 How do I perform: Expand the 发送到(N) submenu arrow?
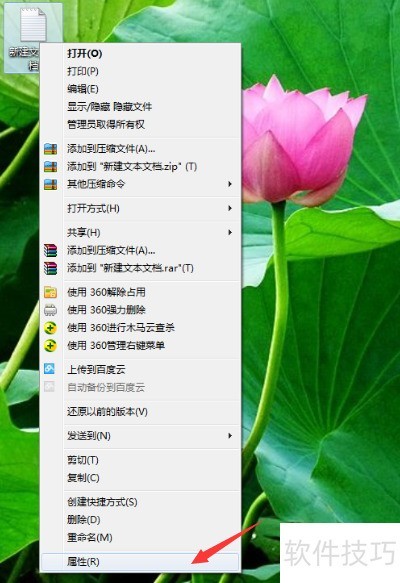click(x=230, y=436)
